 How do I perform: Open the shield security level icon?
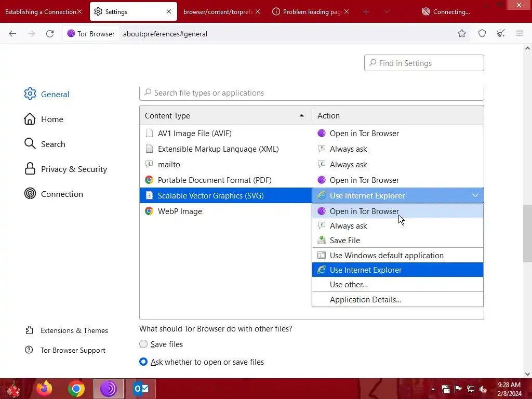point(482,33)
